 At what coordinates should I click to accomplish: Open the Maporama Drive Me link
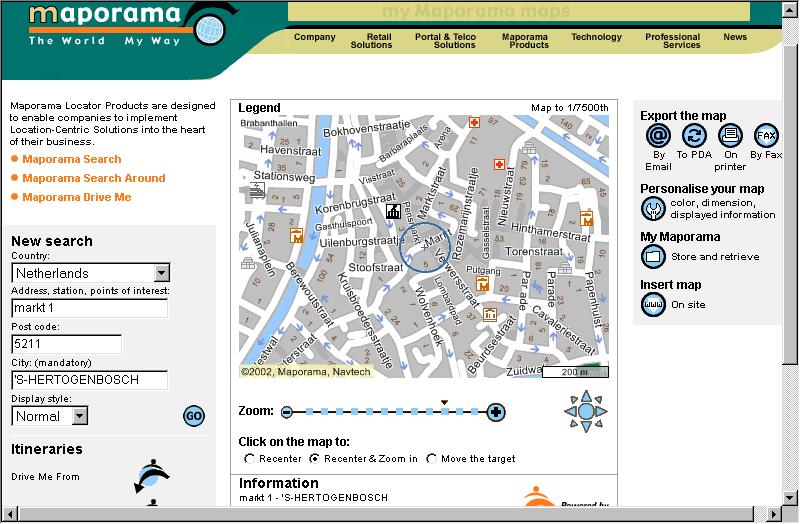click(x=77, y=197)
